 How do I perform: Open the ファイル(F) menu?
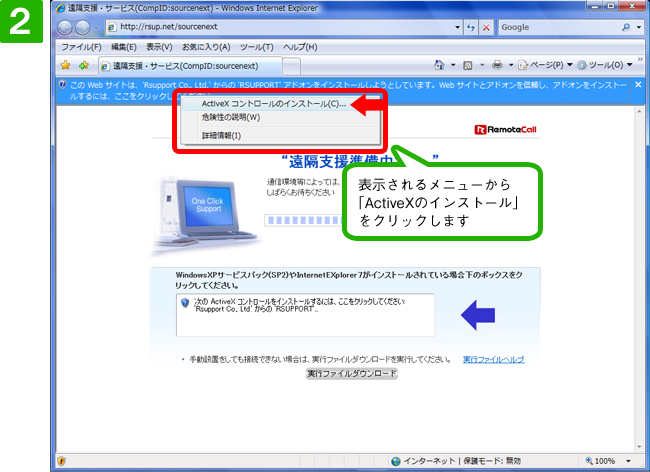coord(82,47)
